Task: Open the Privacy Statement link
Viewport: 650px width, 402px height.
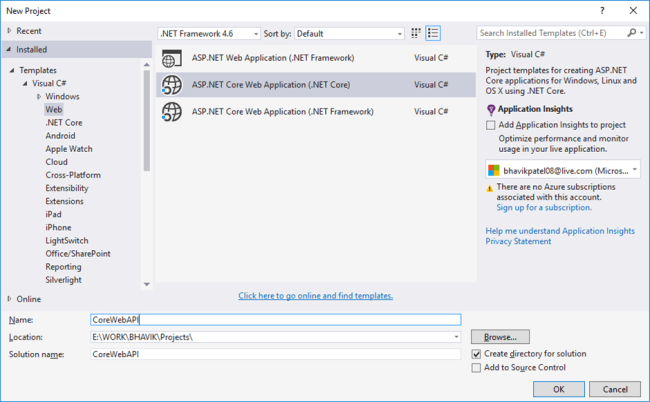Action: [x=518, y=241]
